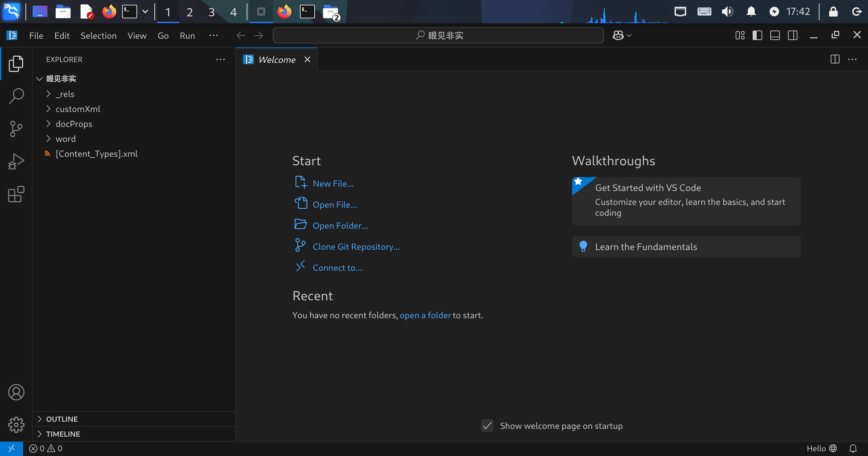
Task: Open the Selection menu
Action: 98,36
